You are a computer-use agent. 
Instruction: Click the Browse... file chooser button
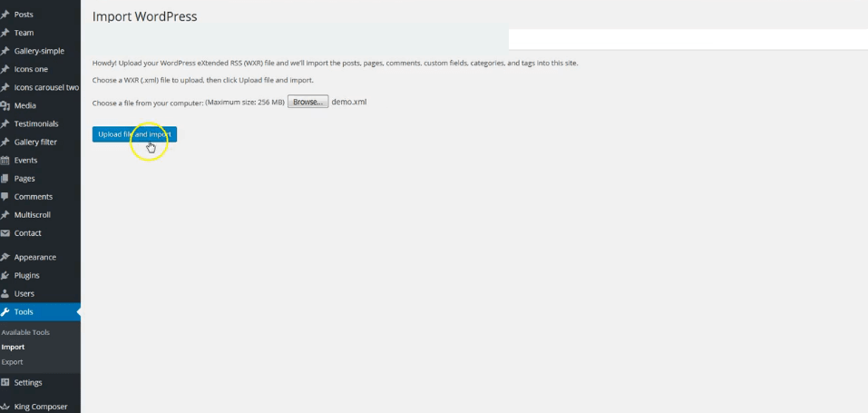307,102
